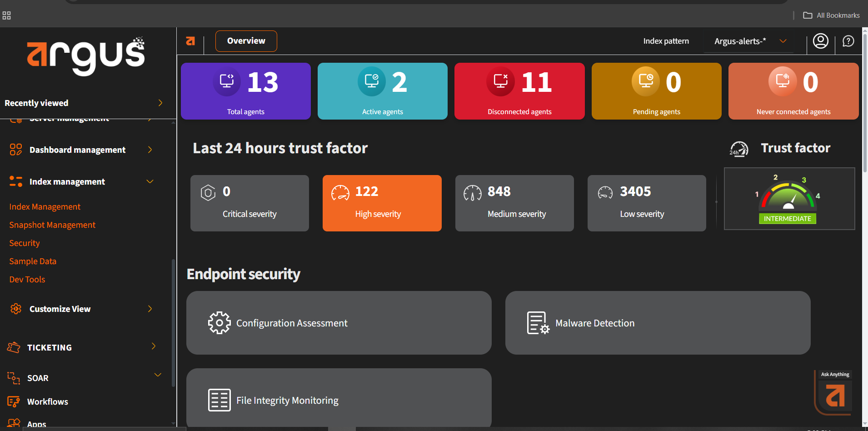Click the Index pattern label
Screen dimensions: 868x431
[x=666, y=41]
